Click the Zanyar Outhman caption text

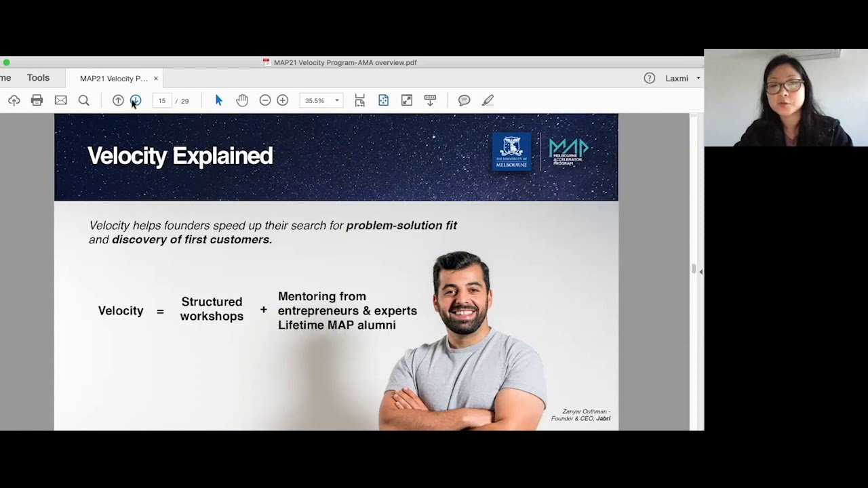pos(581,415)
